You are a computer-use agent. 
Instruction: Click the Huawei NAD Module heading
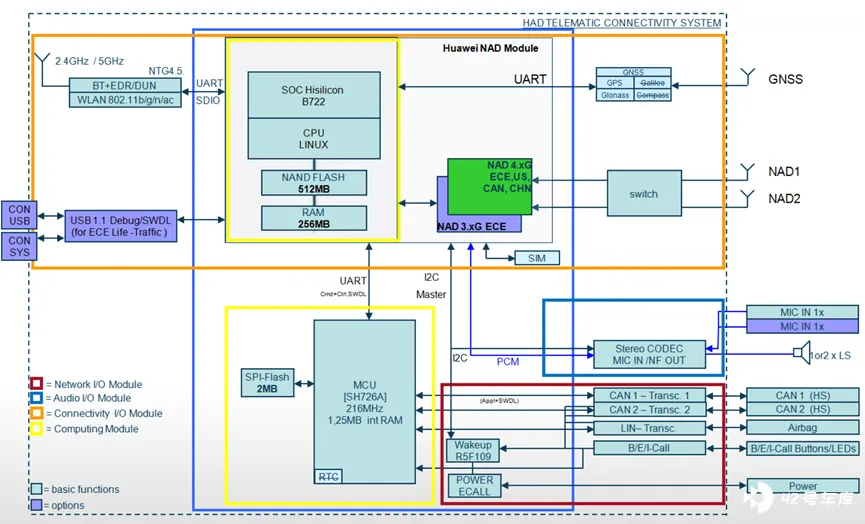pos(490,48)
